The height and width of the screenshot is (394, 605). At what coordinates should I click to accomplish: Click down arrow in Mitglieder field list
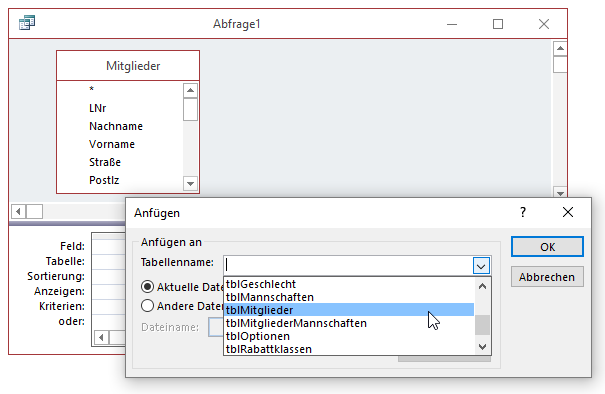click(x=190, y=184)
